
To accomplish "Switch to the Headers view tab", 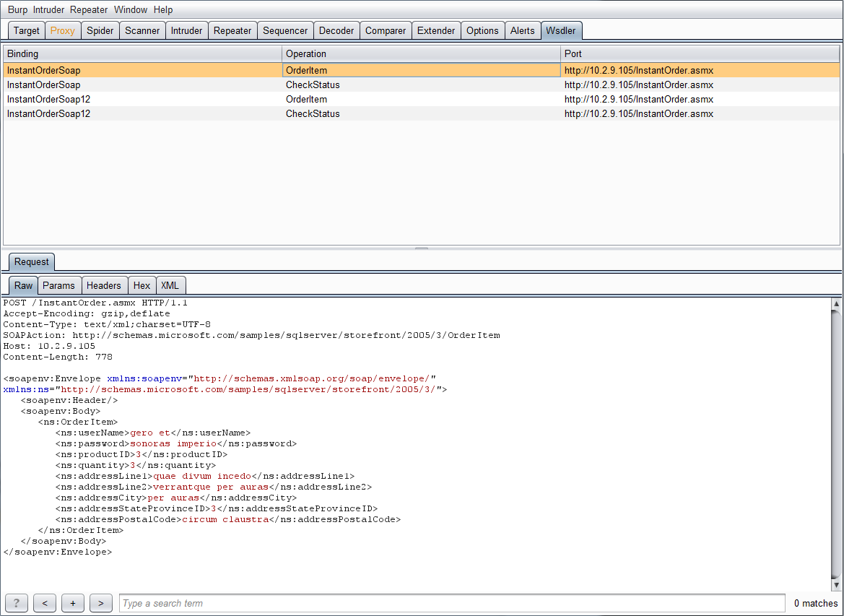I will point(104,285).
